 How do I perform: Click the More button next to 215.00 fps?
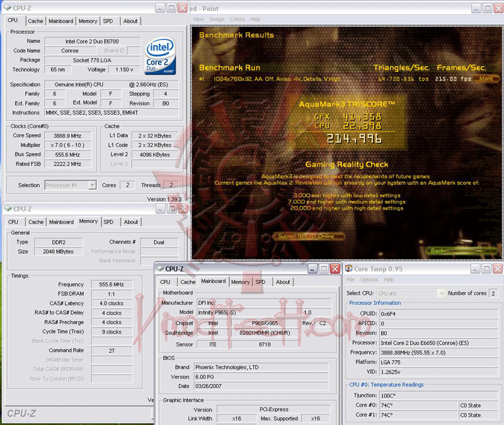[x=486, y=79]
